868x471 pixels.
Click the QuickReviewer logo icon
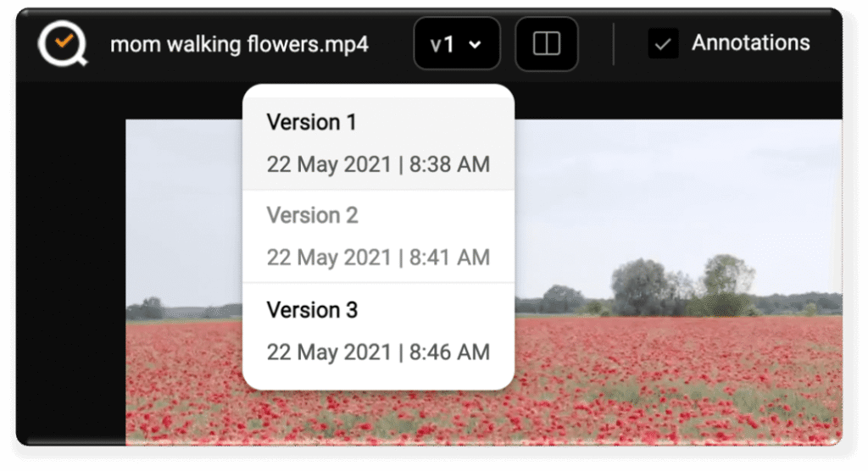click(x=63, y=44)
